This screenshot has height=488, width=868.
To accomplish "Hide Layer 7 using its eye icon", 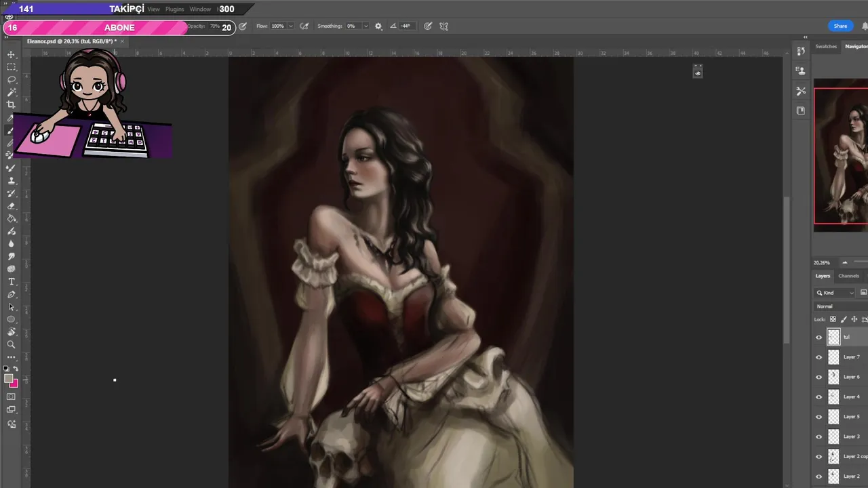I will (818, 357).
